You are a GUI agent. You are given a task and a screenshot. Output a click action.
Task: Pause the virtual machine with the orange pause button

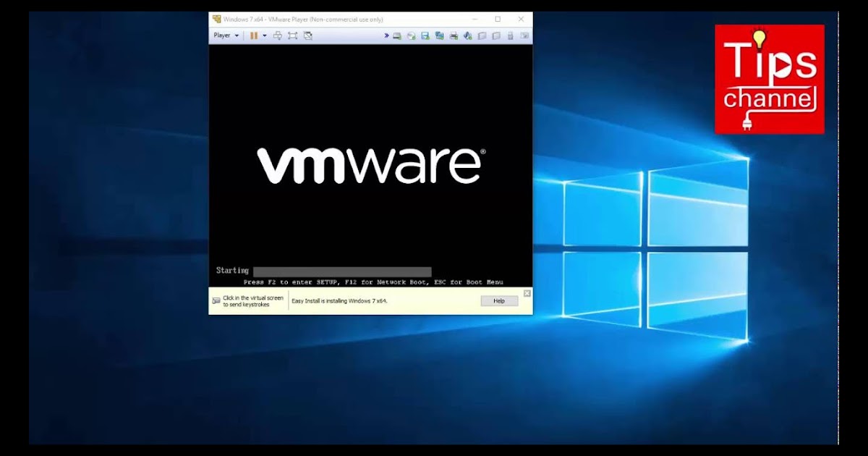254,35
